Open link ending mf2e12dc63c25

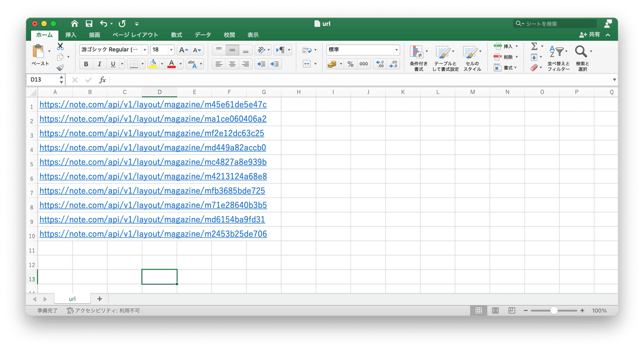[152, 133]
